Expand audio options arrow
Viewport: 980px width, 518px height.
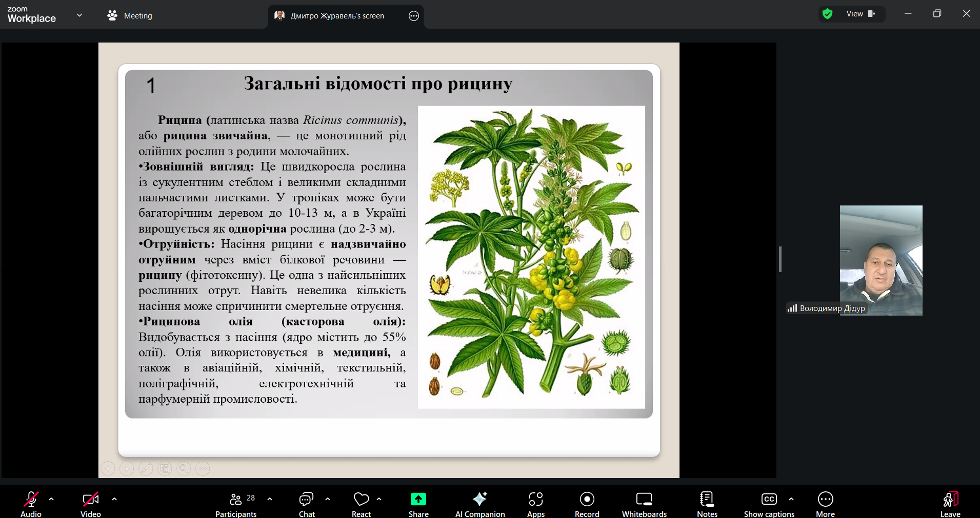coord(51,499)
